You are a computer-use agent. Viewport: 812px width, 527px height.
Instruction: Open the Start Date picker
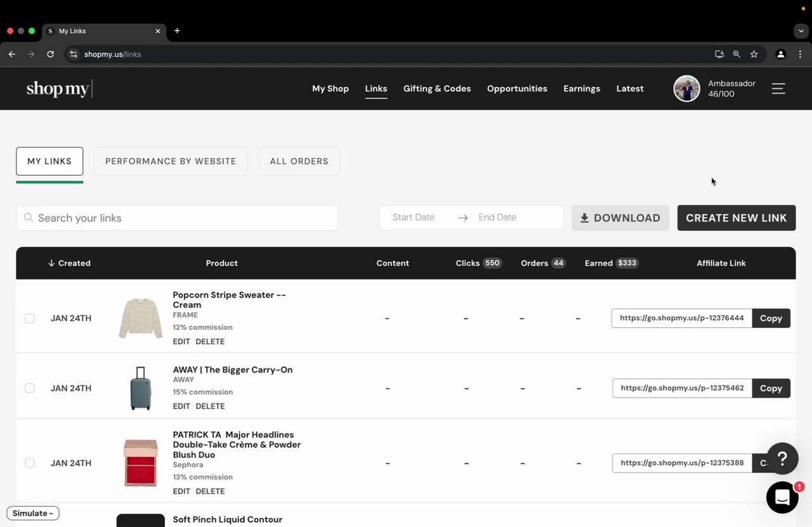click(x=414, y=218)
